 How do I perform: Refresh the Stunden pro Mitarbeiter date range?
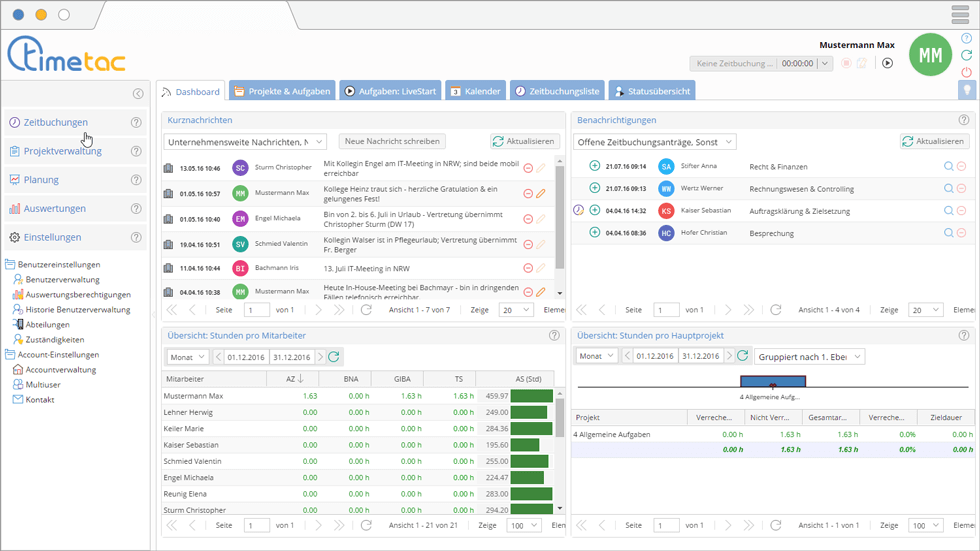[334, 357]
